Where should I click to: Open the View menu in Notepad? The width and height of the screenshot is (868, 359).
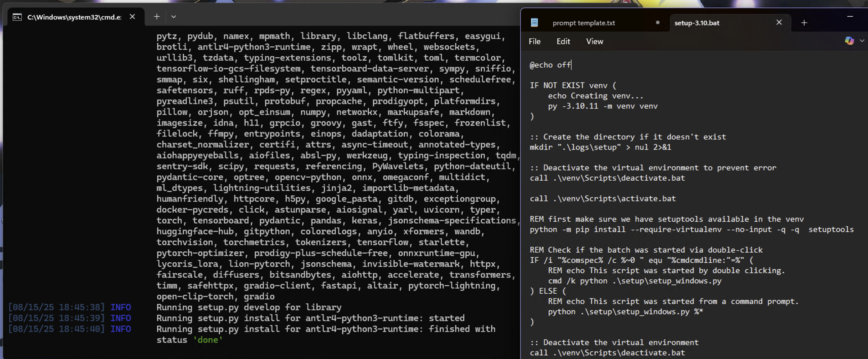(x=594, y=41)
